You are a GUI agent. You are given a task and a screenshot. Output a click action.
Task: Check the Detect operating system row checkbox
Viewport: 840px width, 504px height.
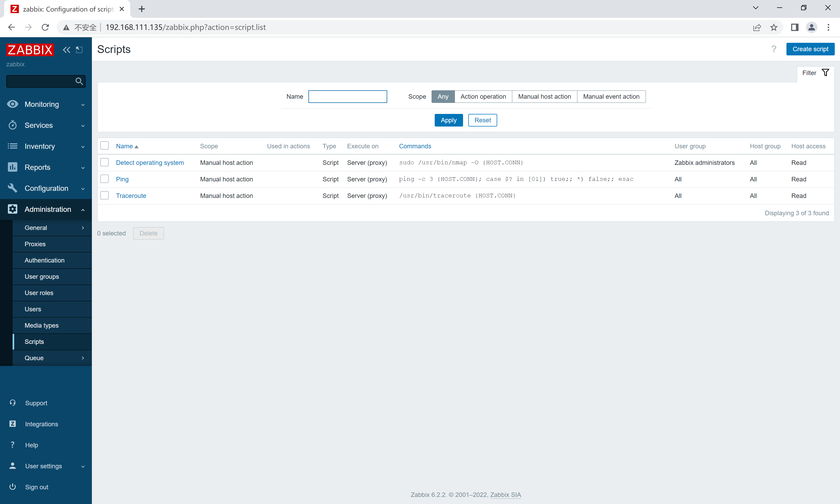[x=104, y=162]
